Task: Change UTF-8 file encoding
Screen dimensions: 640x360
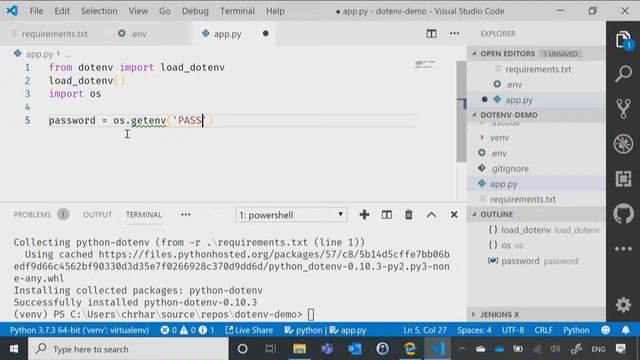Action: (x=513, y=330)
